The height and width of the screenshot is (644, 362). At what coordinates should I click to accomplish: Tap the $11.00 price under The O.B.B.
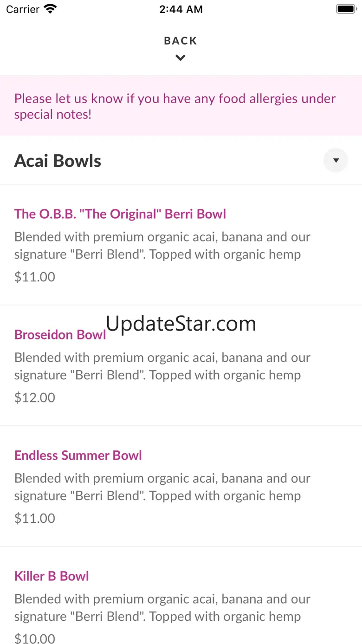(x=35, y=277)
